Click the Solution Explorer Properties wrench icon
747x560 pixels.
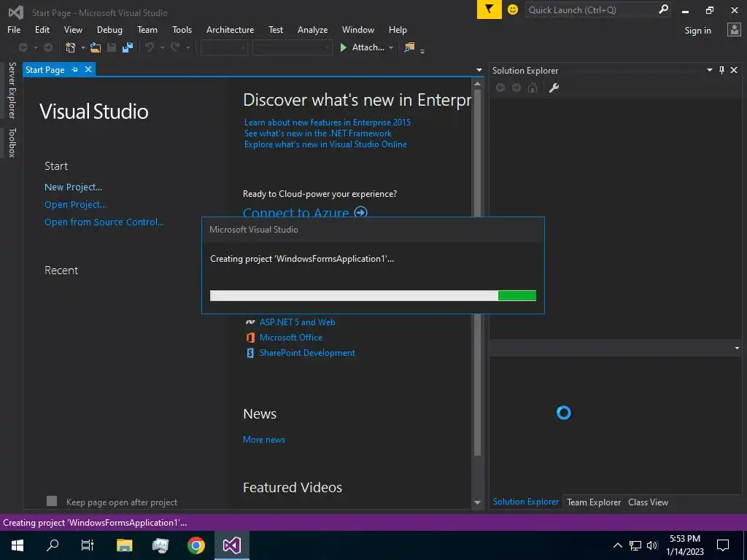coord(554,87)
